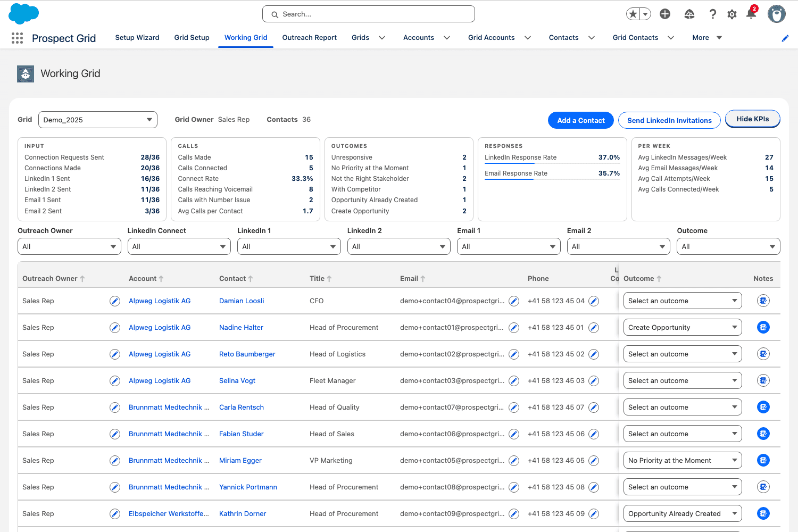The height and width of the screenshot is (532, 798).
Task: Open notes for Selina Vogt
Action: pos(763,380)
